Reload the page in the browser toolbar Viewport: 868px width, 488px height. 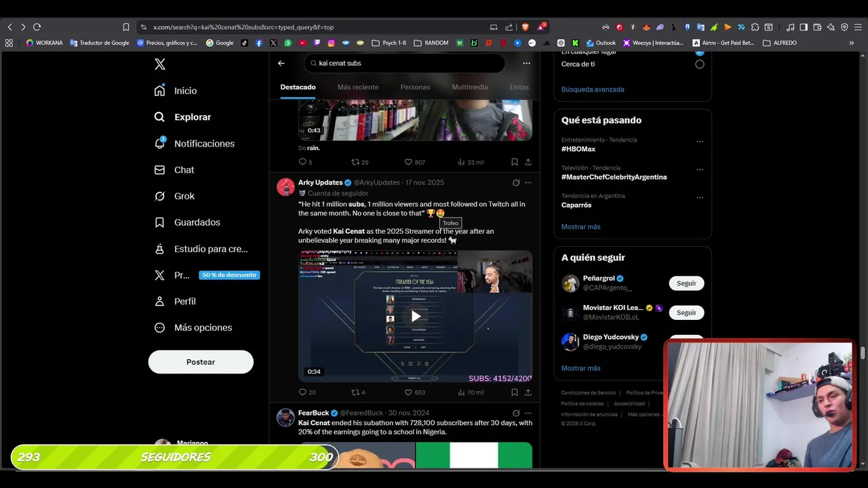[x=37, y=27]
